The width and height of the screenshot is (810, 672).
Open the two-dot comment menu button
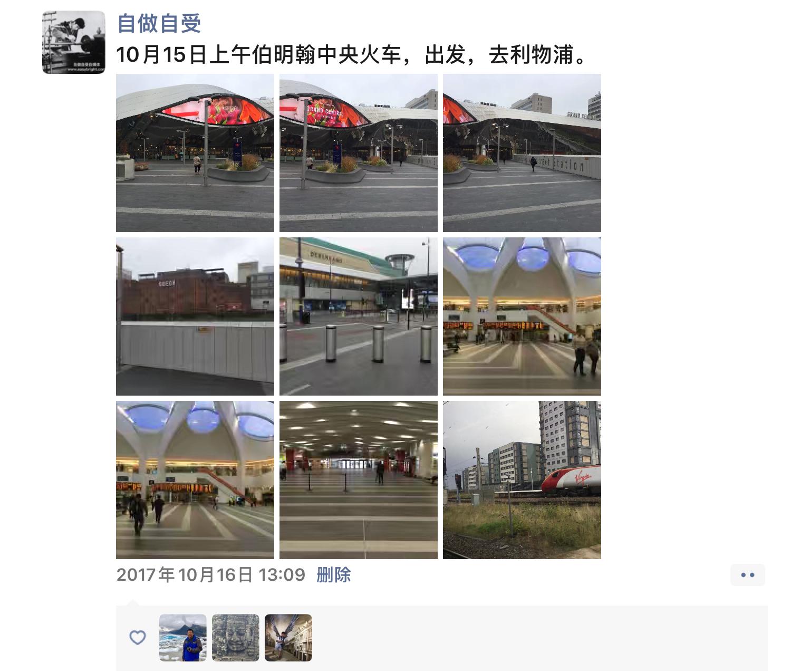tap(748, 575)
